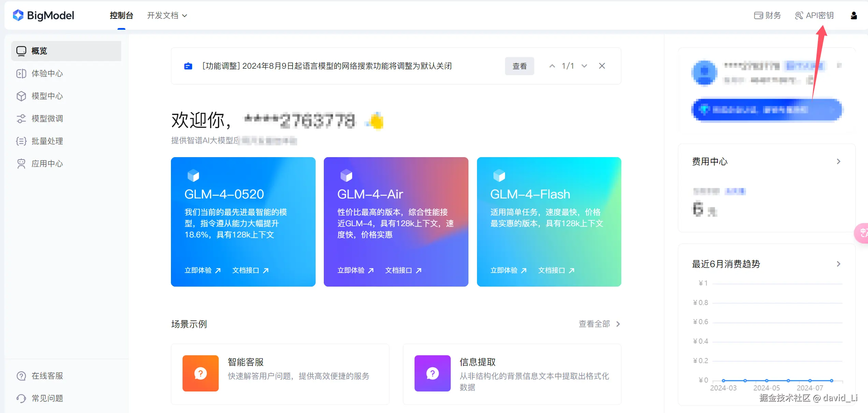Switch to the 控制台 tab
Screen dimensions: 868x413
121,15
